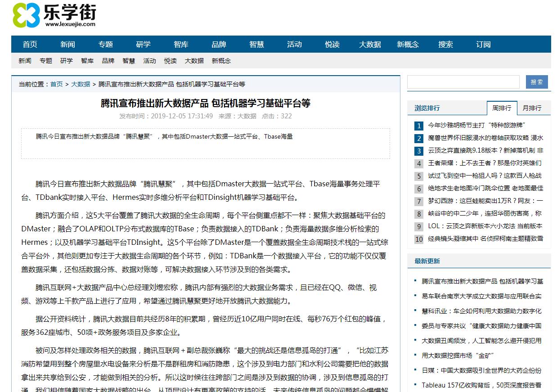Click the 浏览排行 section heading
The image size is (557, 392).
point(427,108)
